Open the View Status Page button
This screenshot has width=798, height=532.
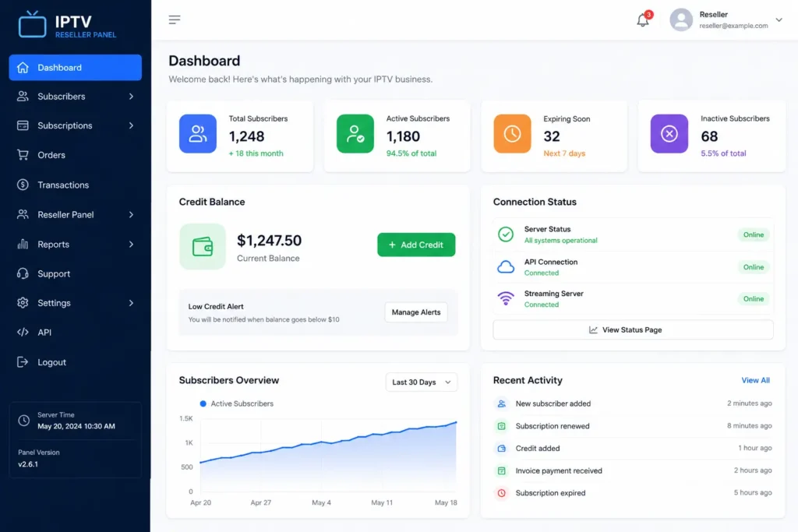633,330
